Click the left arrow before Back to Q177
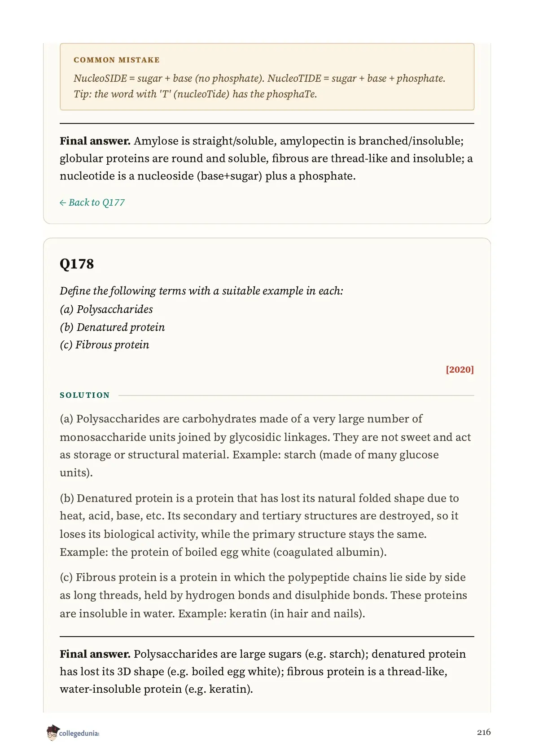 tap(63, 203)
